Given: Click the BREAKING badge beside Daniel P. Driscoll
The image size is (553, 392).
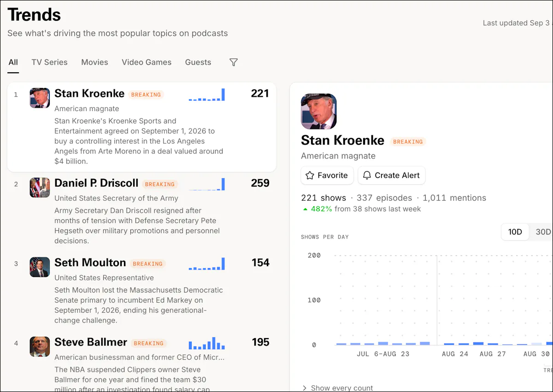Looking at the screenshot, I should [160, 184].
